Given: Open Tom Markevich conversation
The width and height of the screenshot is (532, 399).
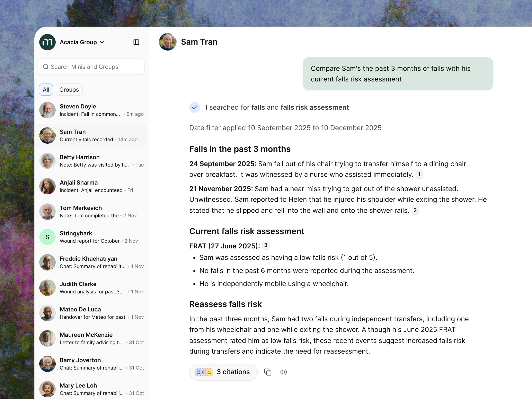Looking at the screenshot, I should [x=91, y=212].
